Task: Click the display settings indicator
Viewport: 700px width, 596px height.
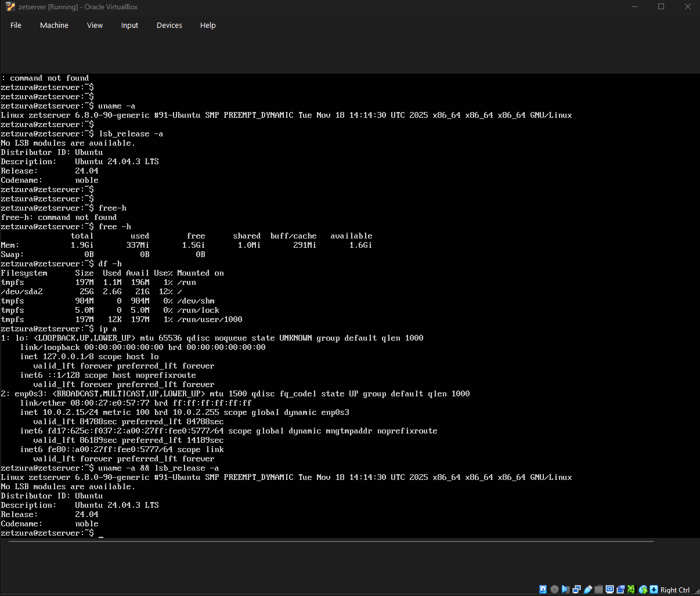Action: point(610,589)
